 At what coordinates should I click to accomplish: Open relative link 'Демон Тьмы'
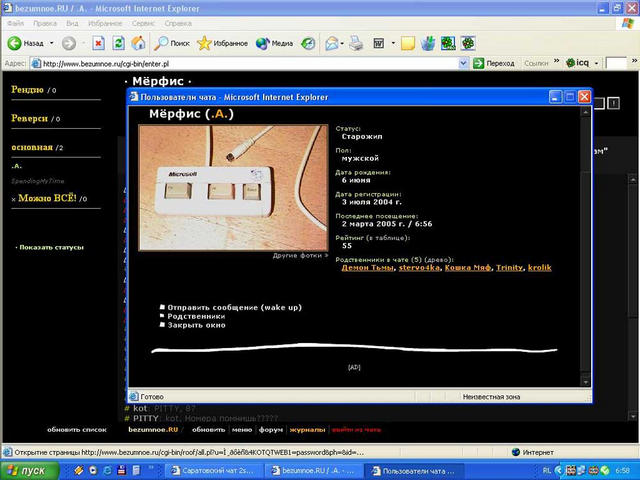coord(366,268)
